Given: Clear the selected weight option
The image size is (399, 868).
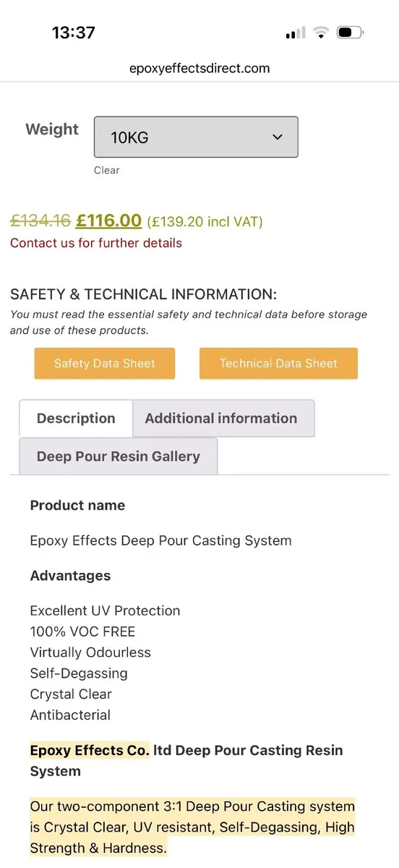Looking at the screenshot, I should [x=107, y=171].
